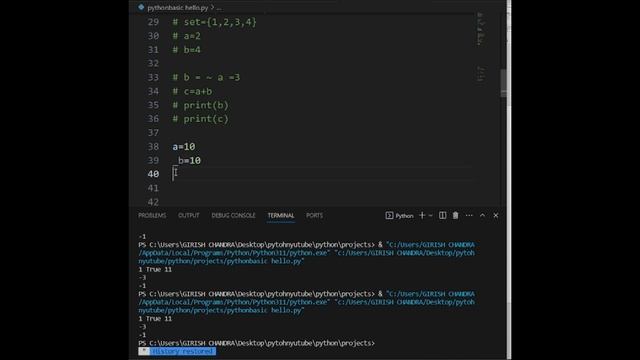
Task: Click the comment '# set={1,2,3,4}'
Action: 214,22
